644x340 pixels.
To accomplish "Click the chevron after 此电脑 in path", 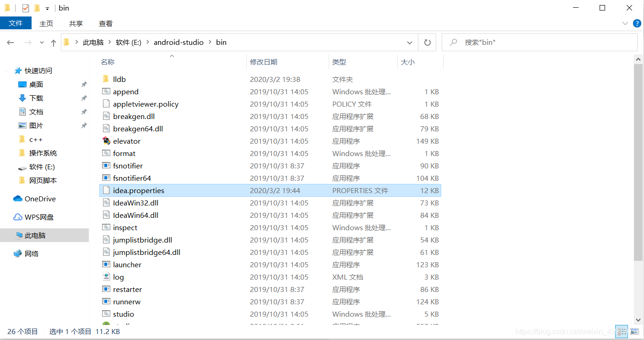I will [x=110, y=43].
